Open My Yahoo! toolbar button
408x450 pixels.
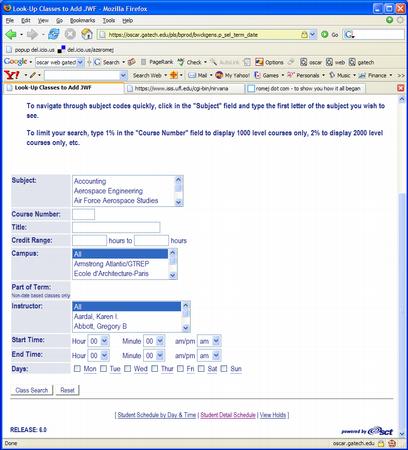(233, 75)
